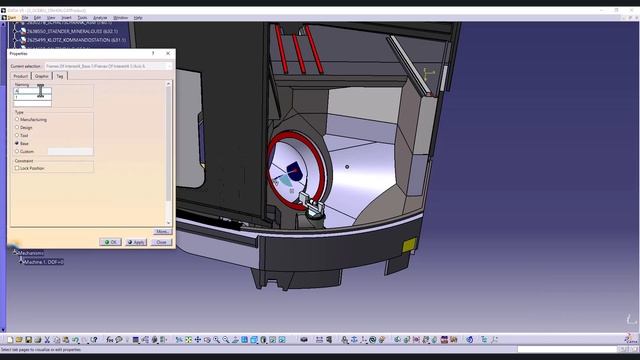Select the Manufacturing type radio button
Viewport: 640px width, 360px height.
coord(17,119)
